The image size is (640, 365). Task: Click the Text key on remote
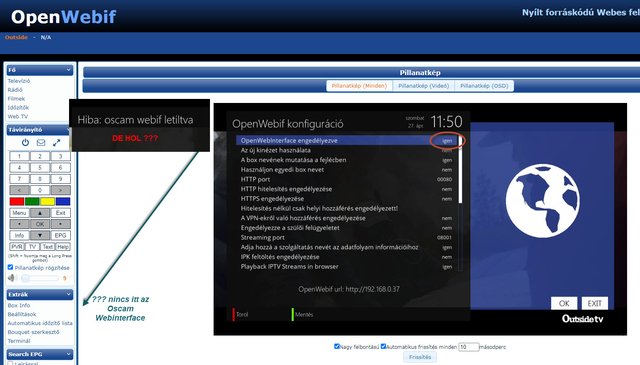pyautogui.click(x=48, y=247)
